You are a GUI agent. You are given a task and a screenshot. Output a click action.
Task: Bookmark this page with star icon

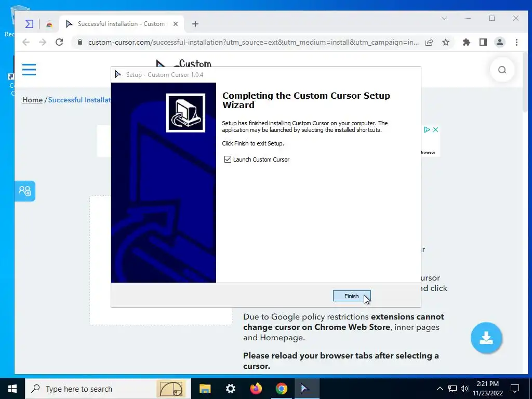pyautogui.click(x=446, y=42)
